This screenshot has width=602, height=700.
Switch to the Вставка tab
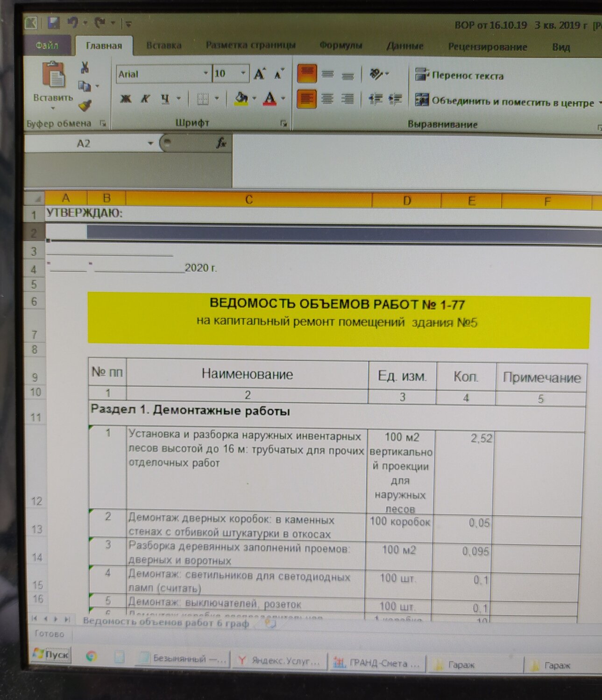click(x=163, y=46)
